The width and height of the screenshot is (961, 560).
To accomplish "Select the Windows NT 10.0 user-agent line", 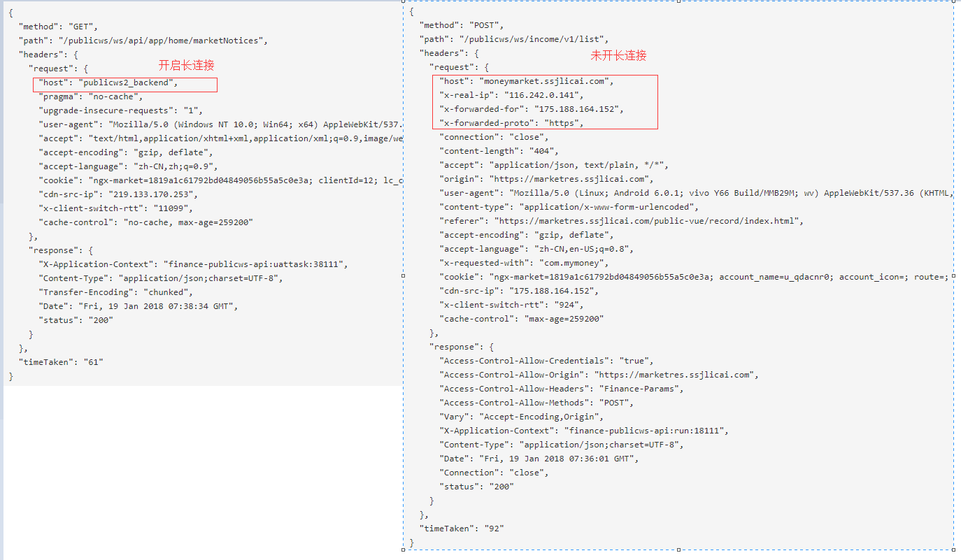I will click(x=222, y=124).
